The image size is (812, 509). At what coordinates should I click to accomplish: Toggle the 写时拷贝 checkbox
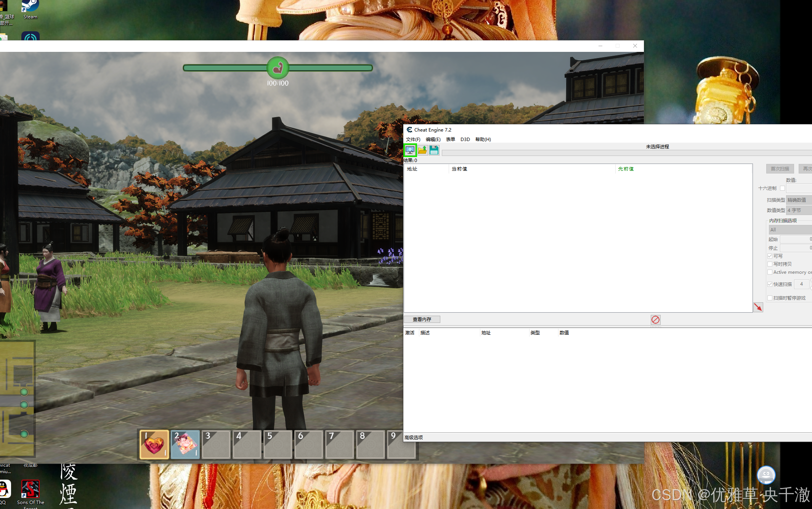click(x=770, y=264)
